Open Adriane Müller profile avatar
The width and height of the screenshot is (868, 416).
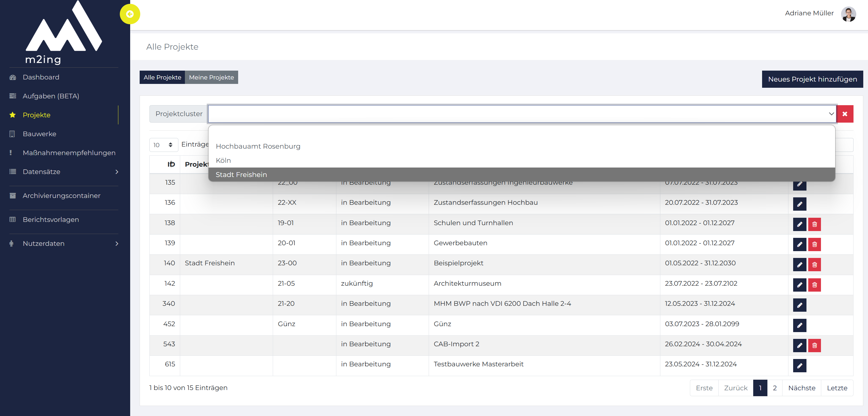(848, 14)
